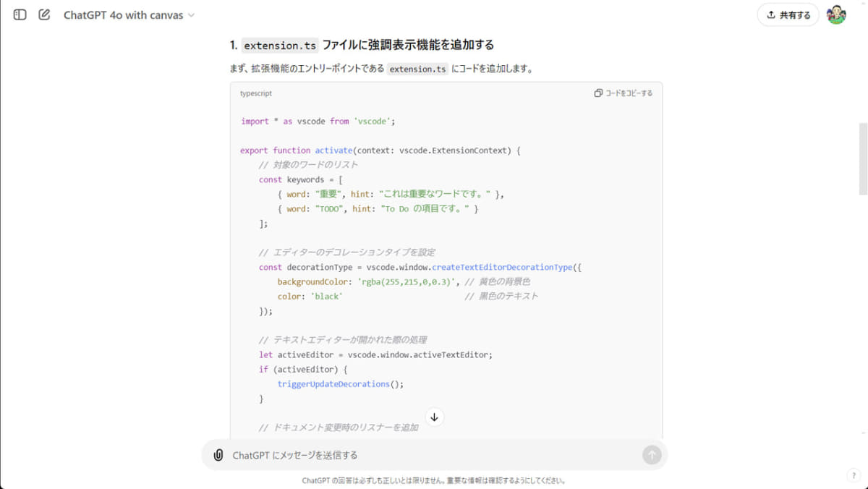The image size is (868, 489).
Task: Open account menu via profile avatar
Action: point(835,14)
